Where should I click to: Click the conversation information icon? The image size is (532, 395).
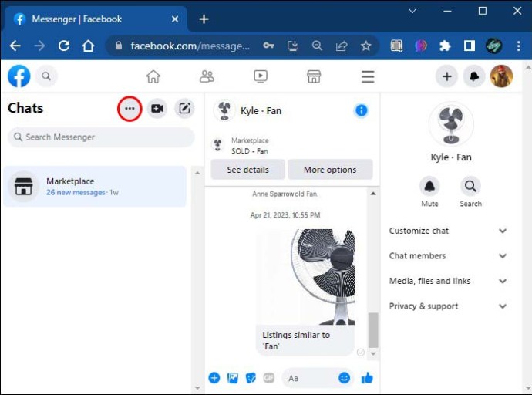click(x=361, y=110)
